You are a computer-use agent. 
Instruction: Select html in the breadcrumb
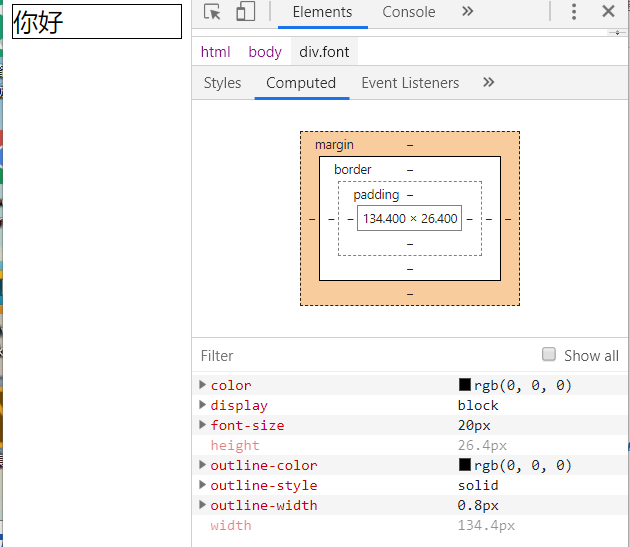point(215,52)
